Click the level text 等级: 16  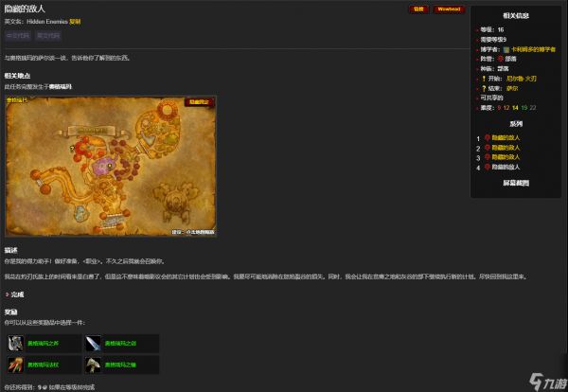(492, 29)
